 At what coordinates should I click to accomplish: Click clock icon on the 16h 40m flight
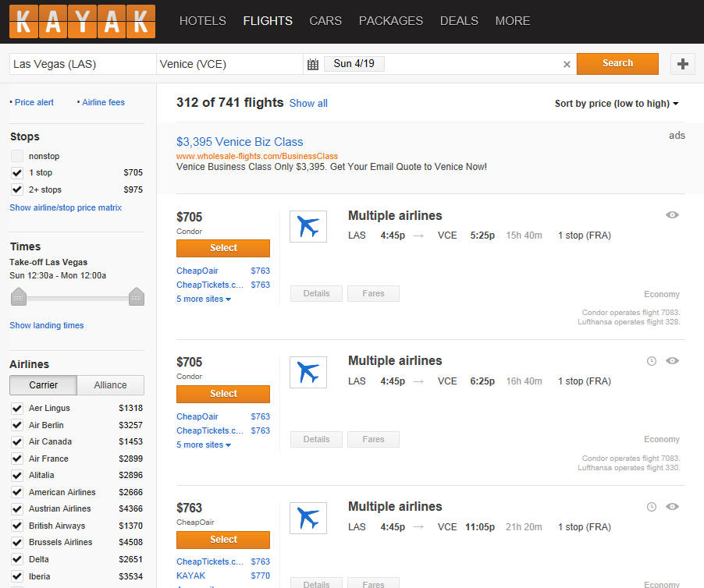pyautogui.click(x=652, y=360)
